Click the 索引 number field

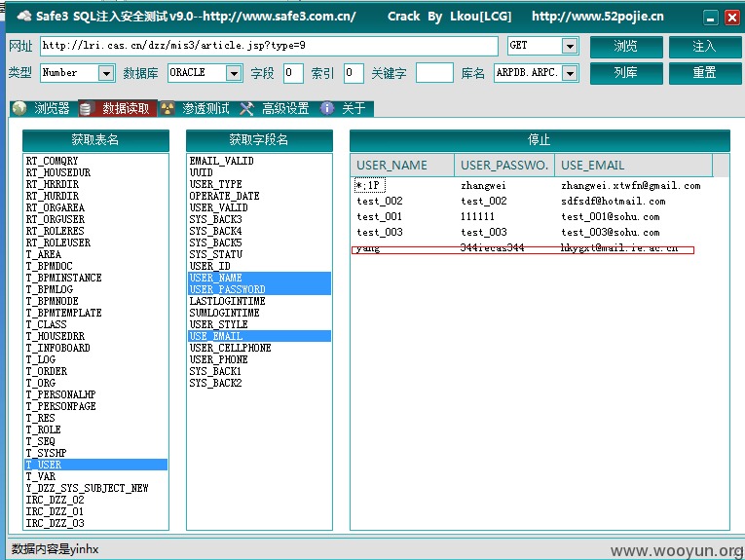click(354, 73)
